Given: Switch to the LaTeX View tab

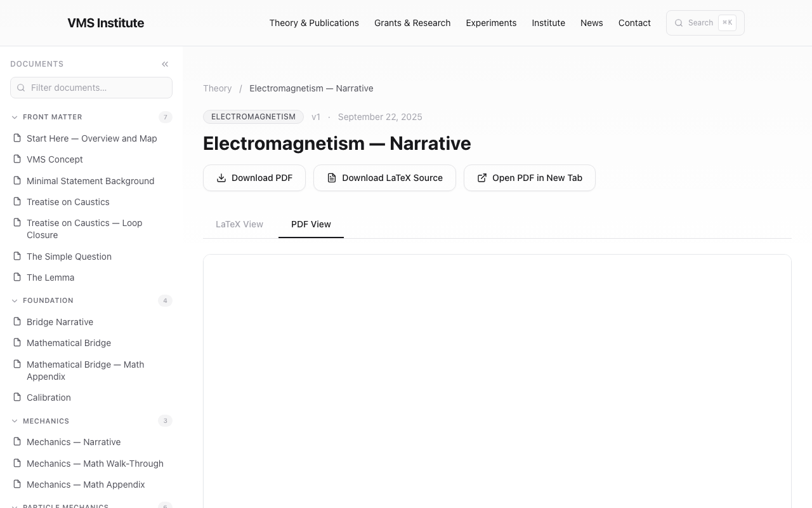Looking at the screenshot, I should click(x=239, y=224).
